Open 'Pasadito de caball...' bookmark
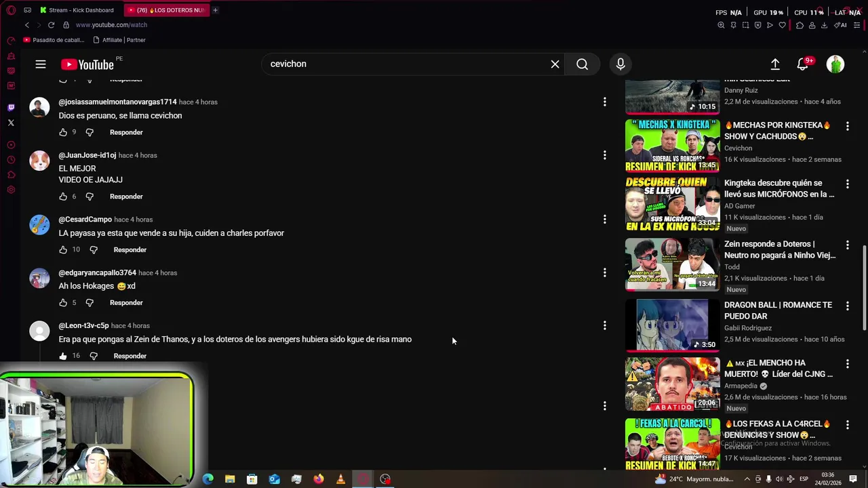 point(54,40)
